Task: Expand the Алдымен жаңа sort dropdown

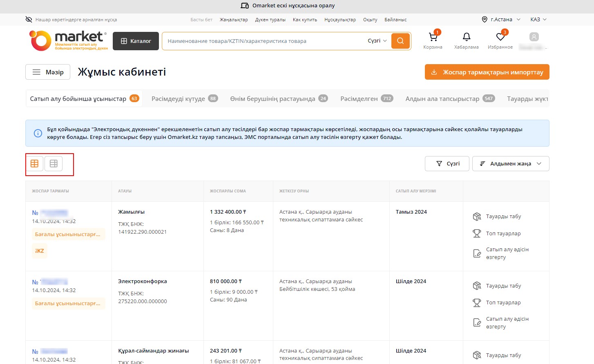Action: (511, 163)
